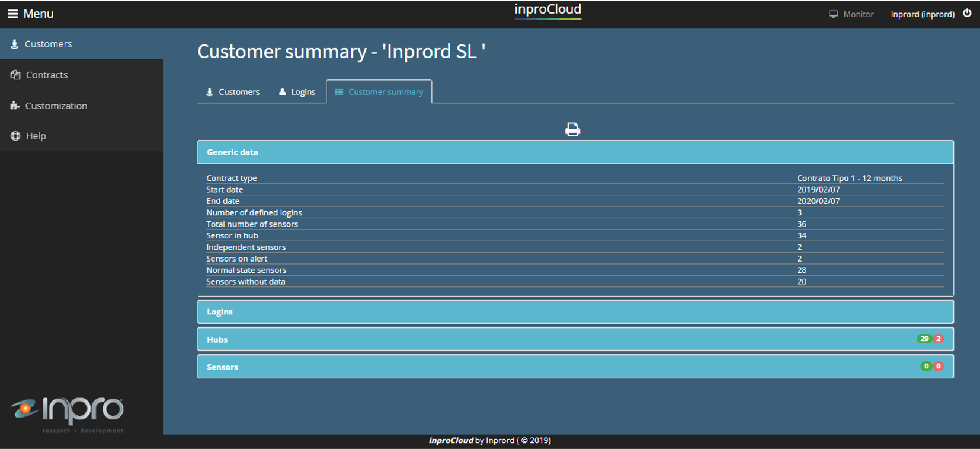Open Customization in the sidebar menu

point(81,106)
